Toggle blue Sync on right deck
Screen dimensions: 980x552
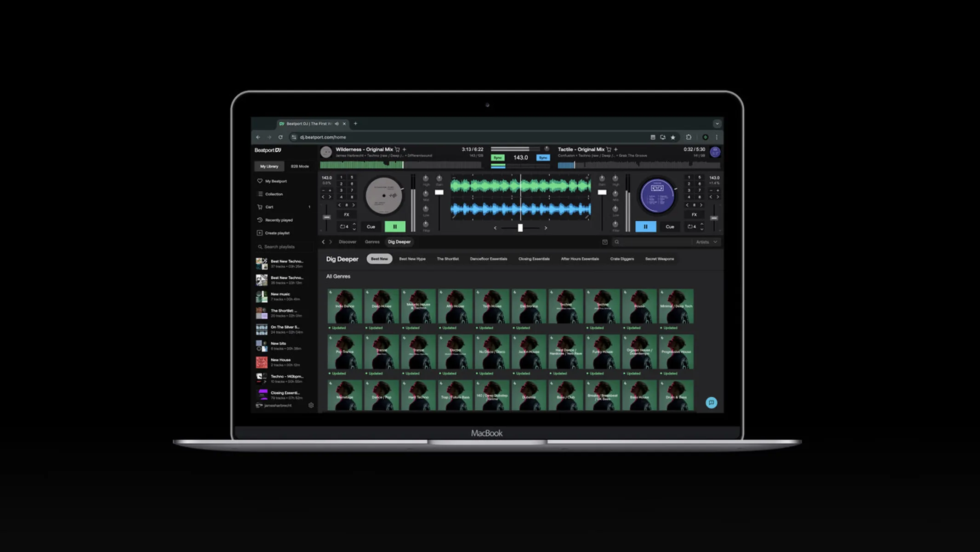click(x=543, y=158)
